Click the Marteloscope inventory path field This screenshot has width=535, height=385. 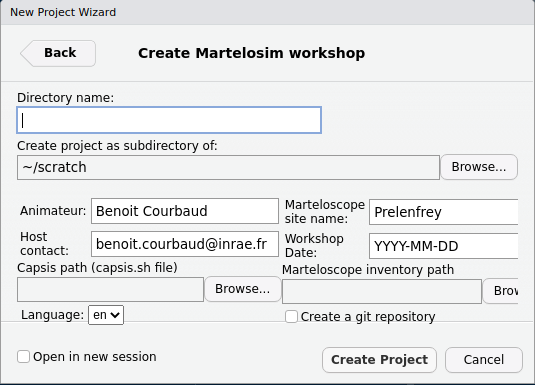coord(382,291)
